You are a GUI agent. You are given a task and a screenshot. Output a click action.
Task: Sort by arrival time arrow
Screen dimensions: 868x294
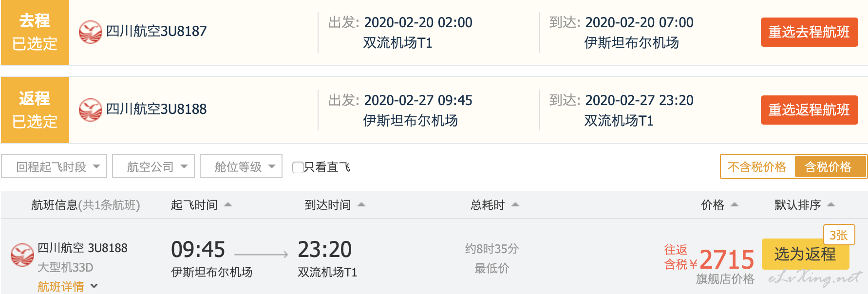coord(361,205)
